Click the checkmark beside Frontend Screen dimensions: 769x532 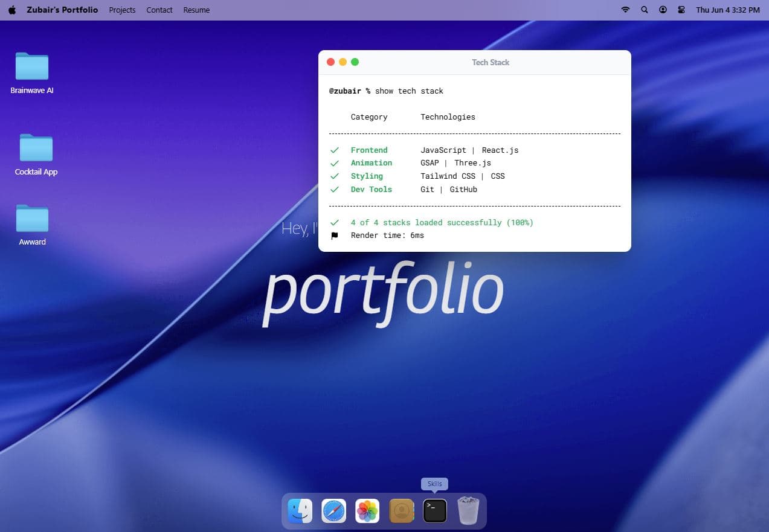point(335,150)
